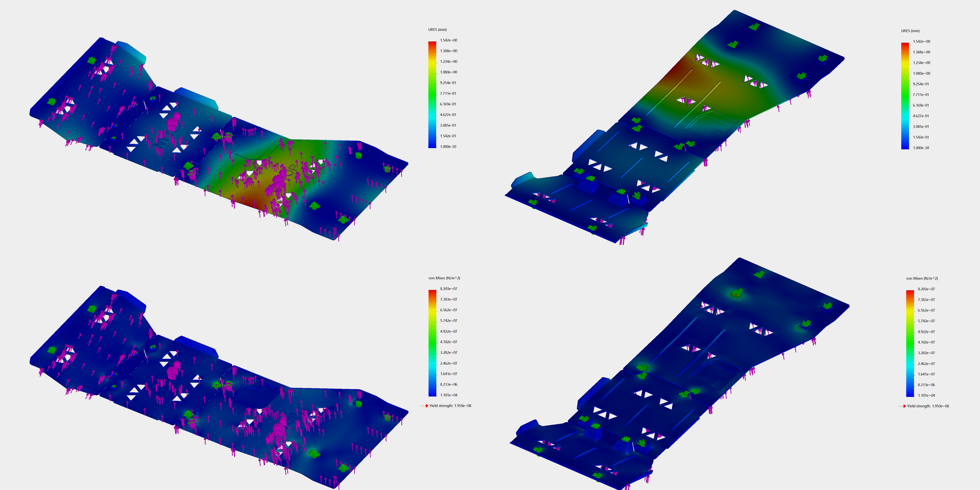Click the URES (mm) title of the underside displacement legend

(x=910, y=31)
